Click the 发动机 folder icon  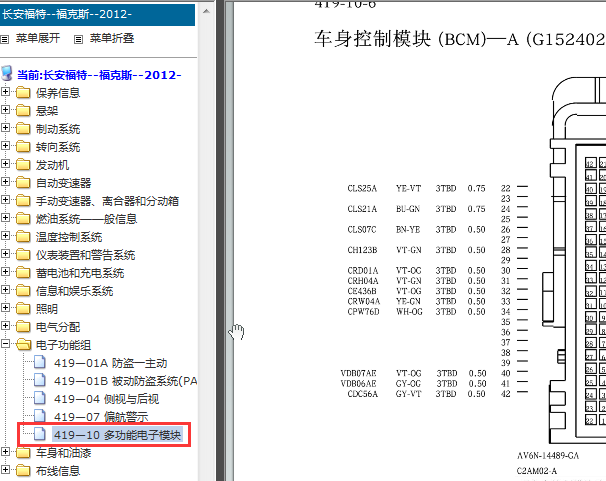[x=23, y=164]
